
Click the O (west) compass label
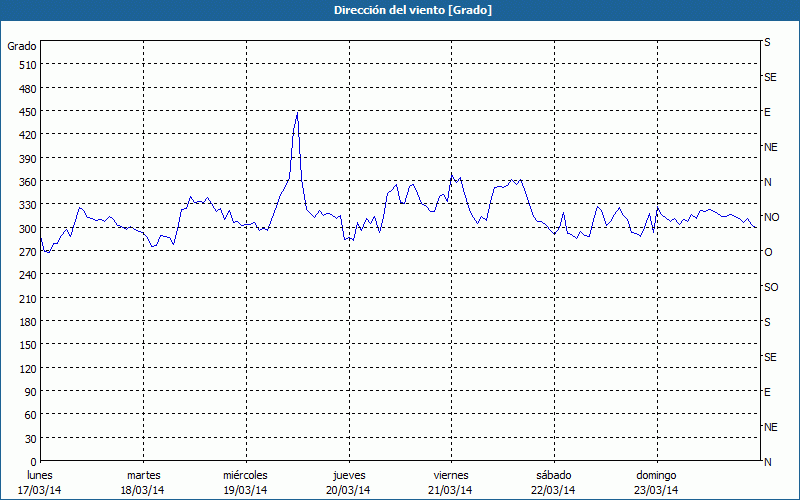(768, 252)
